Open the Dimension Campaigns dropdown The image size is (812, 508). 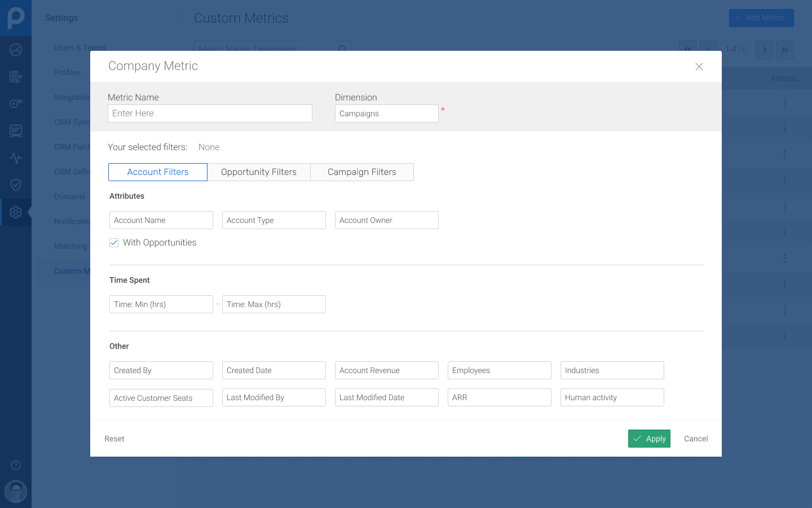386,113
